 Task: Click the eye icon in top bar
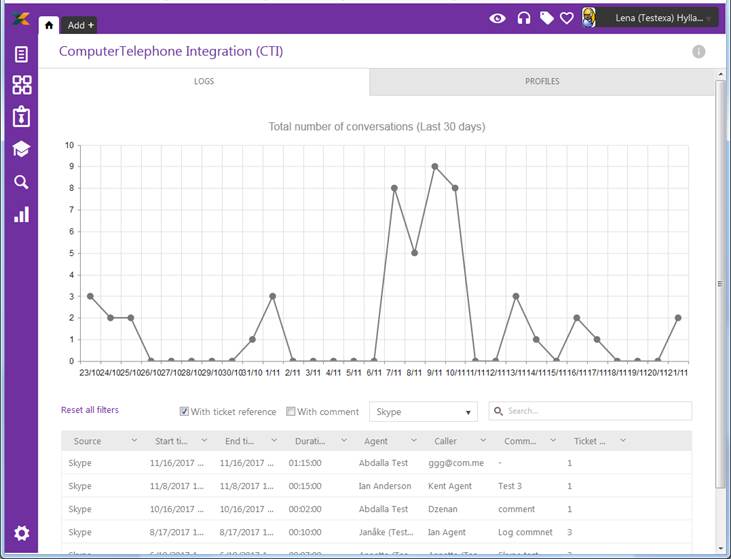coord(497,18)
